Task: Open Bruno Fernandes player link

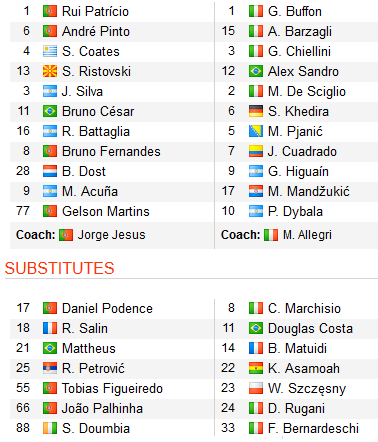Action: [x=111, y=151]
